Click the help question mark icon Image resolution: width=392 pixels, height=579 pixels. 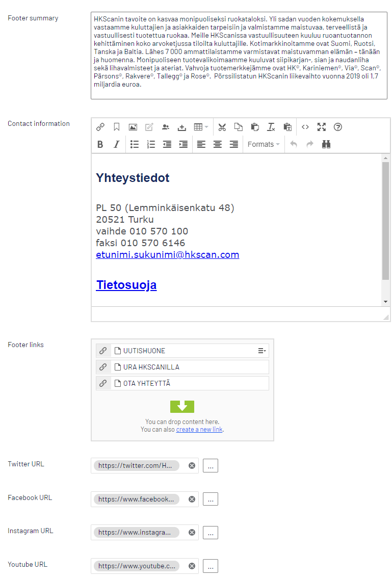337,127
